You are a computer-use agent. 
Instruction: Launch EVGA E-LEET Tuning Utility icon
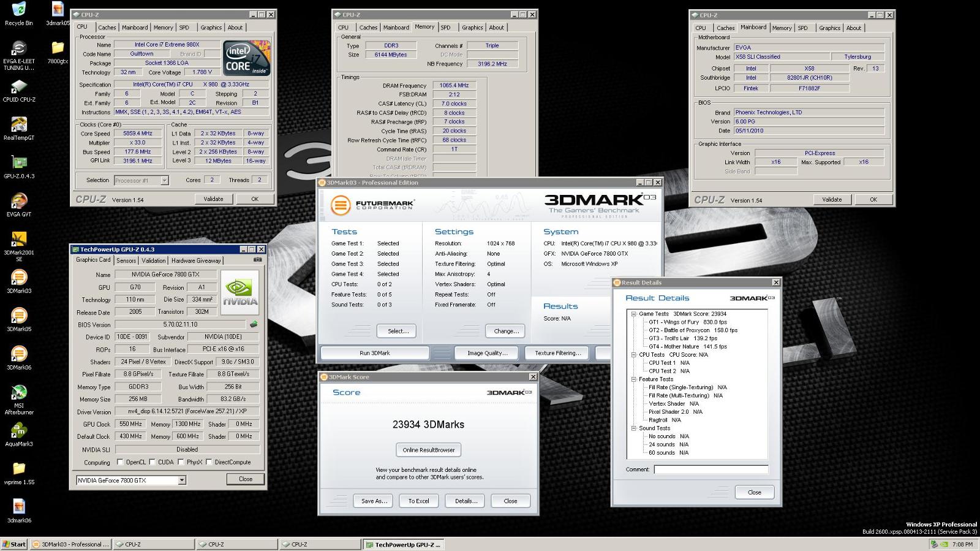pos(19,55)
